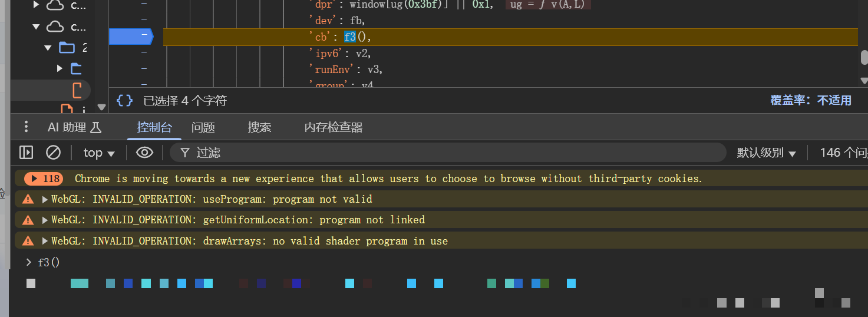Click the warning icon beside useProgram message

[x=28, y=199]
